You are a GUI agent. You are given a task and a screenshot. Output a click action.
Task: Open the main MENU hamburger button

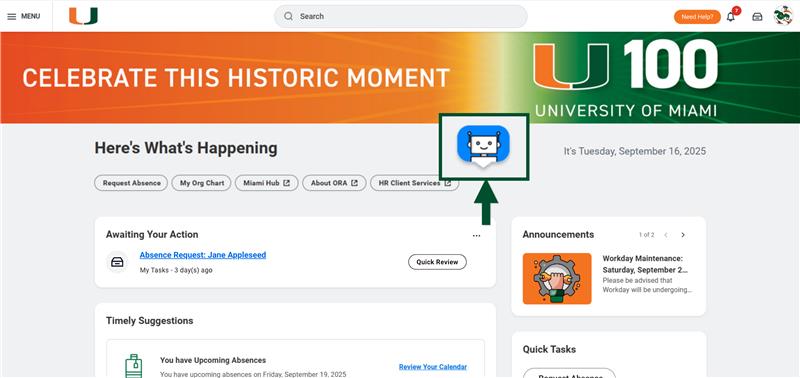pos(23,16)
